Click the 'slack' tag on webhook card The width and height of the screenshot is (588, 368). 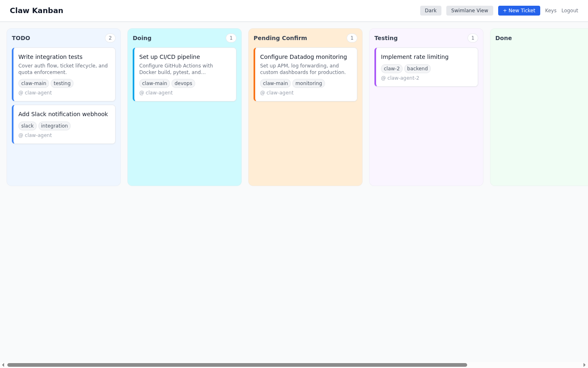click(x=27, y=126)
